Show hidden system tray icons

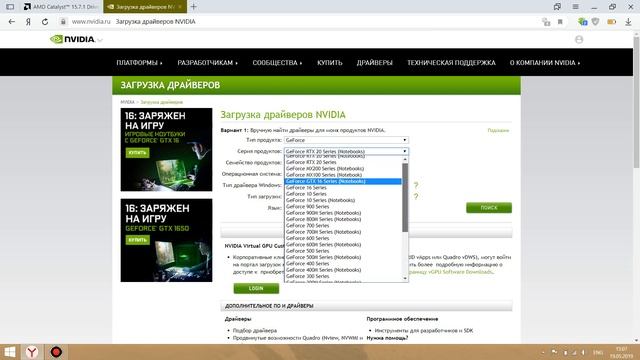[x=543, y=352]
